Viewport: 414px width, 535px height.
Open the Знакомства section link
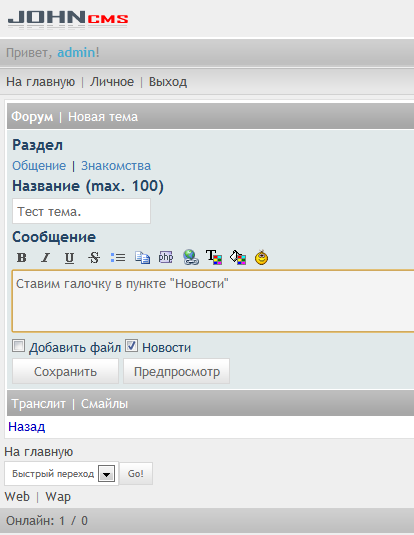(x=116, y=165)
